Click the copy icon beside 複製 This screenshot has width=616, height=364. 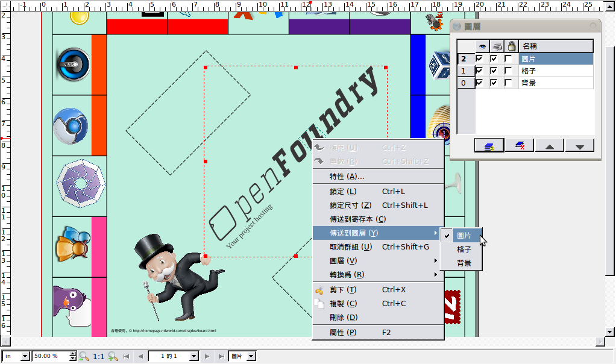(x=319, y=304)
